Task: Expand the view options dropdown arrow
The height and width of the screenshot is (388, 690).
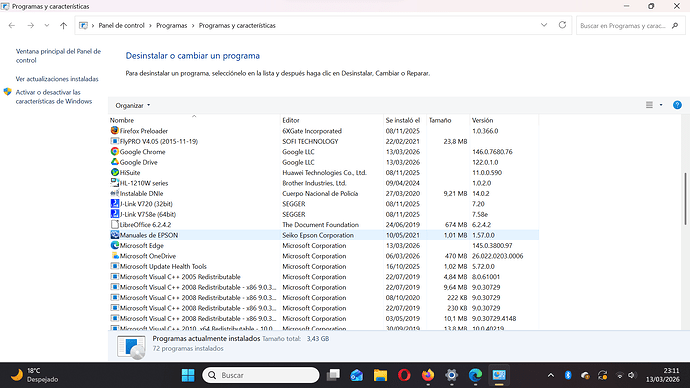Action: click(x=661, y=105)
